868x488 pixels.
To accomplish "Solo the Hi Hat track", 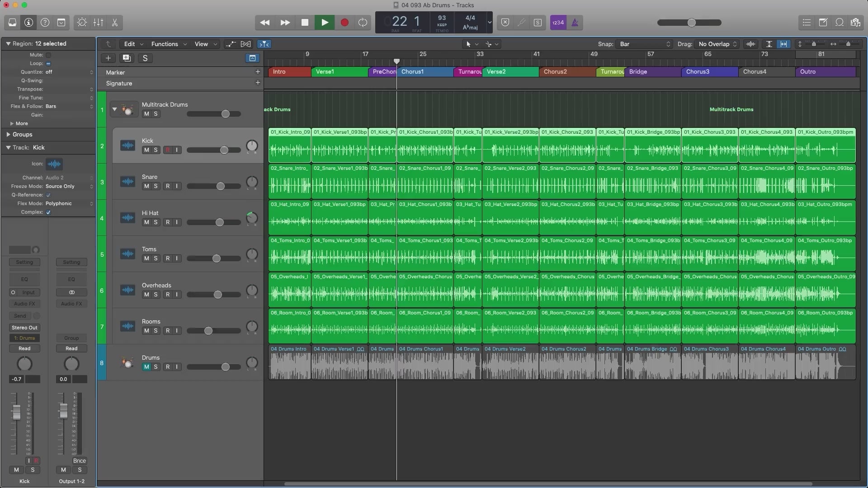I will click(x=156, y=222).
